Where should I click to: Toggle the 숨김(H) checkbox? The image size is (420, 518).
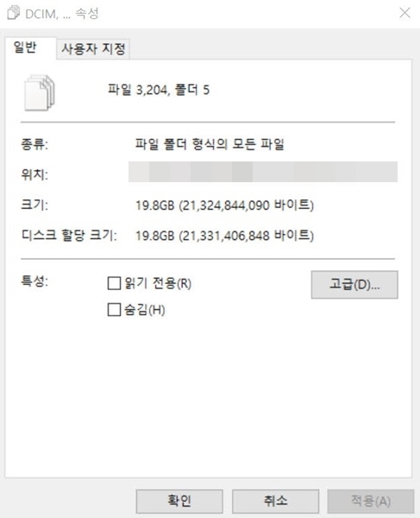[114, 310]
